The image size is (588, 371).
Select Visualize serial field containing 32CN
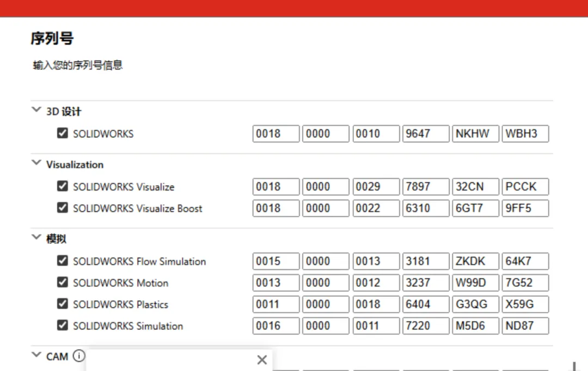[475, 186]
